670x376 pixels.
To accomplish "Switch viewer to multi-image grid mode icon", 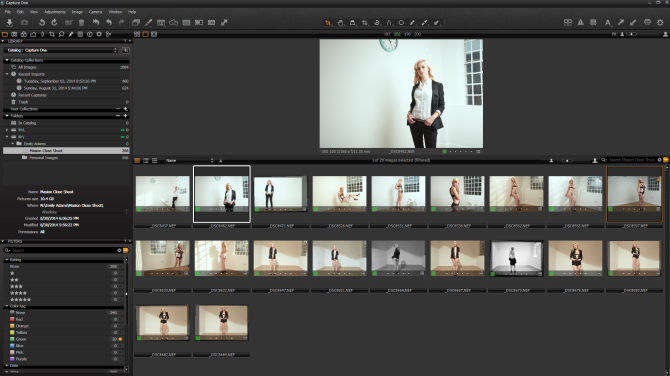I will tap(137, 34).
